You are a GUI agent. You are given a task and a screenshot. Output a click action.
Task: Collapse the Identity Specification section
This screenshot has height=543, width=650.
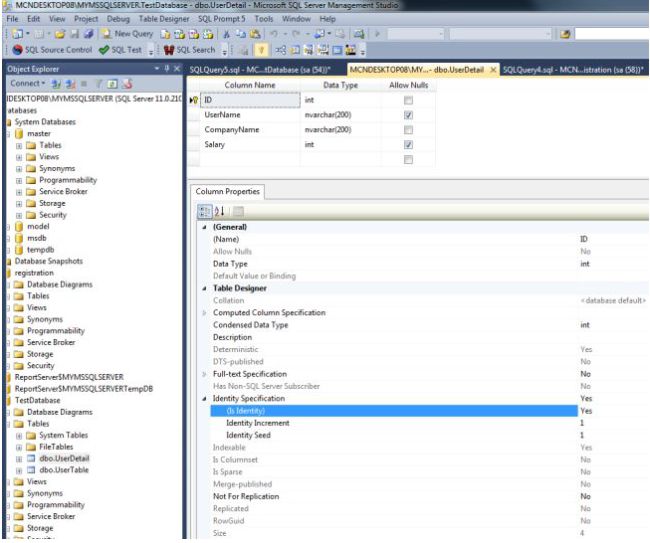point(204,399)
